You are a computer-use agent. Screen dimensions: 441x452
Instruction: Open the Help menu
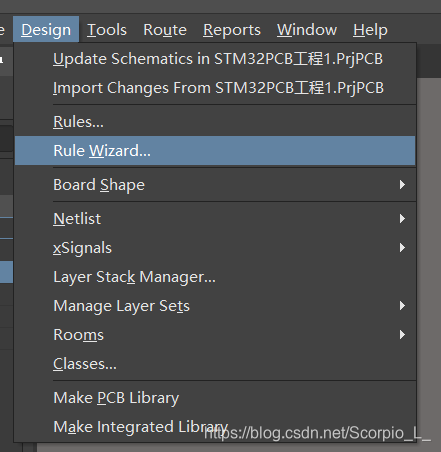pyautogui.click(x=370, y=30)
